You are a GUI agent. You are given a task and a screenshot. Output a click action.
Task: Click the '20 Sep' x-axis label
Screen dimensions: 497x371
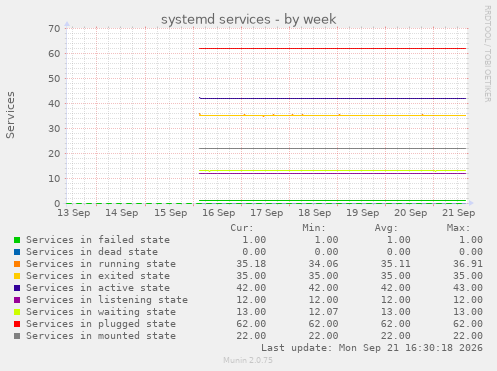coord(411,213)
